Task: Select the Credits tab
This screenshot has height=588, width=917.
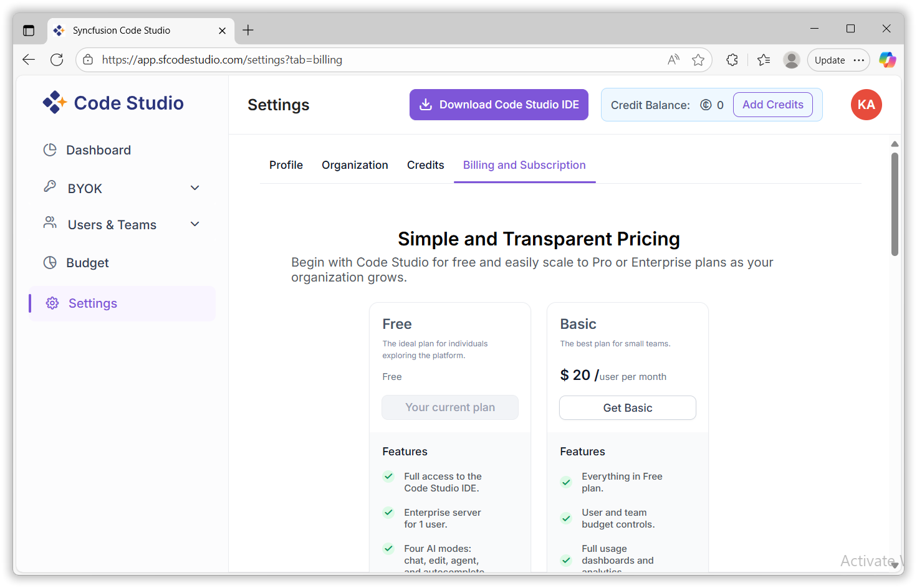Action: click(x=425, y=165)
